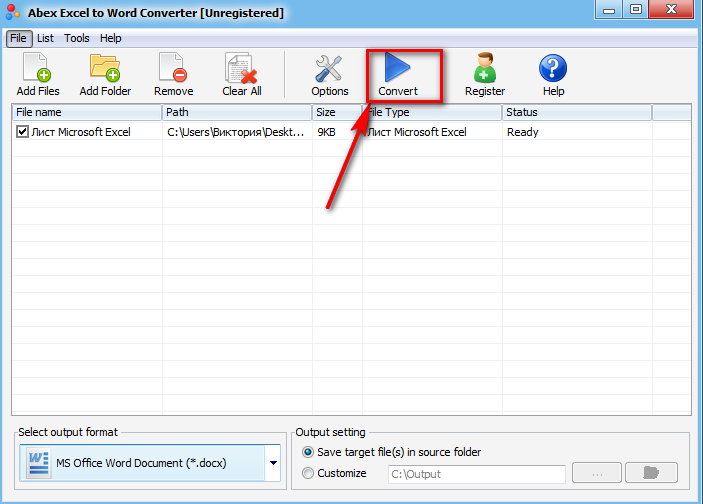Click the Clear All icon
The width and height of the screenshot is (703, 504).
coord(241,68)
